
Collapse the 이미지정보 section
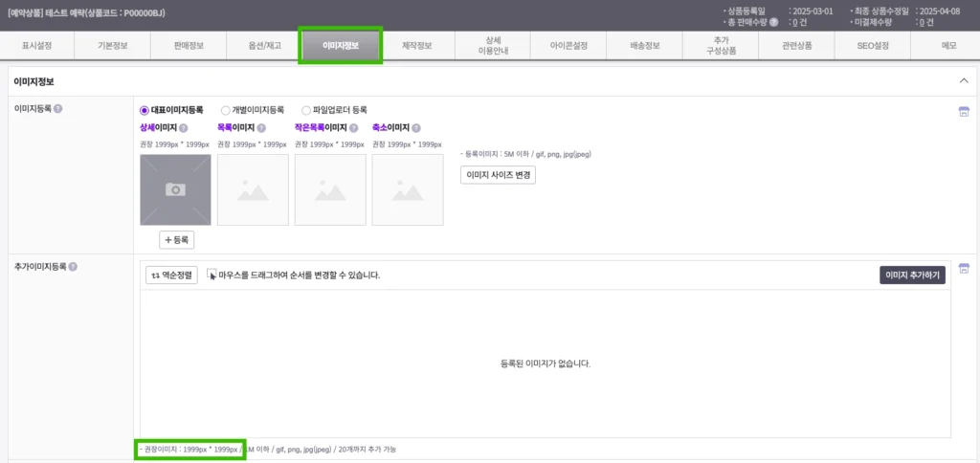pyautogui.click(x=963, y=81)
